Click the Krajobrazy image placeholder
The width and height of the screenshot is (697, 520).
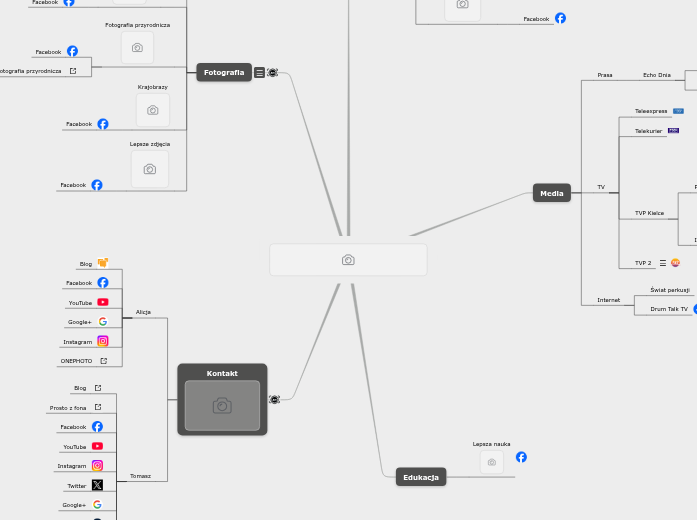[x=153, y=110]
